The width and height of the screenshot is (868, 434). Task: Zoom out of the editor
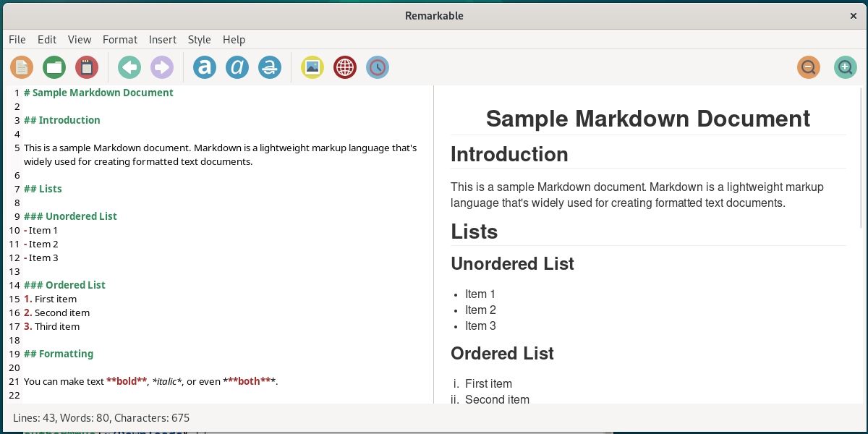pos(809,67)
